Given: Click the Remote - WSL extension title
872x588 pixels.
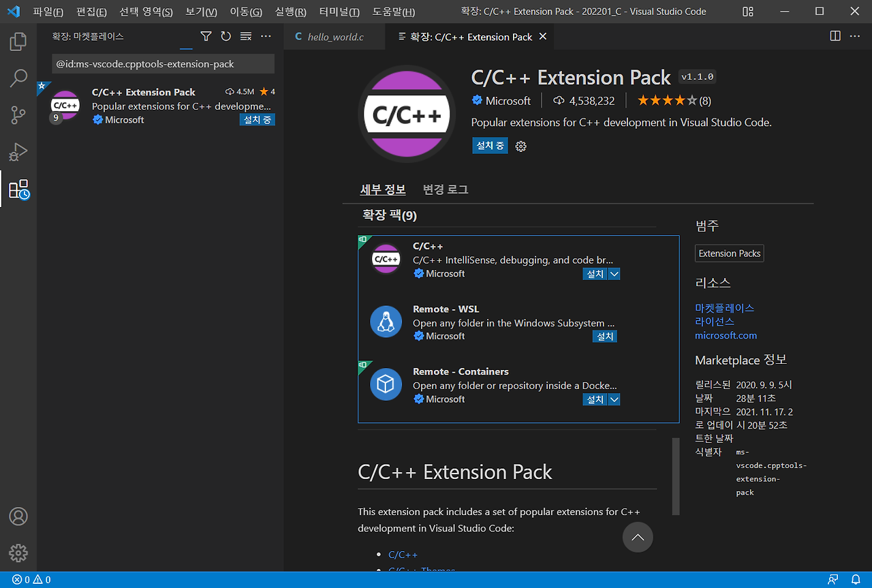Looking at the screenshot, I should click(446, 309).
